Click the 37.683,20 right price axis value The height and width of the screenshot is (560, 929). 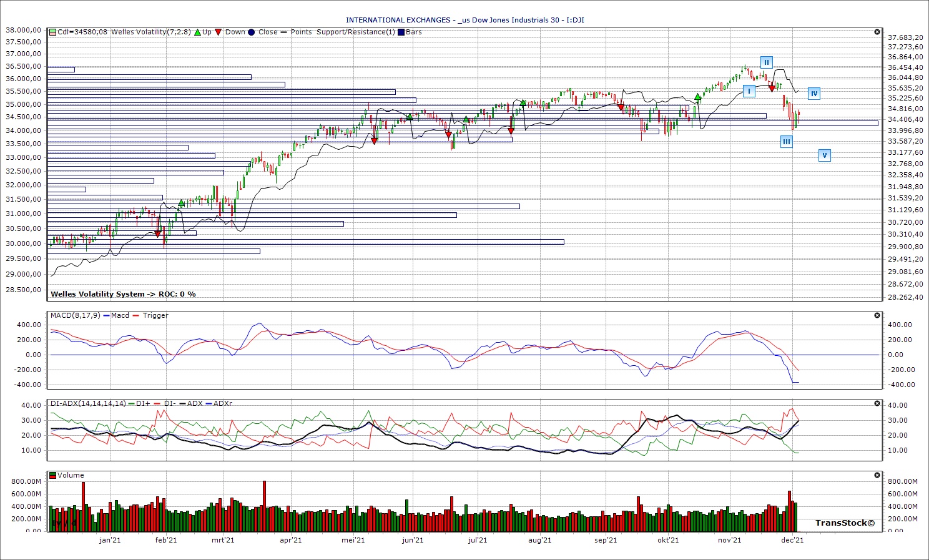pyautogui.click(x=905, y=37)
